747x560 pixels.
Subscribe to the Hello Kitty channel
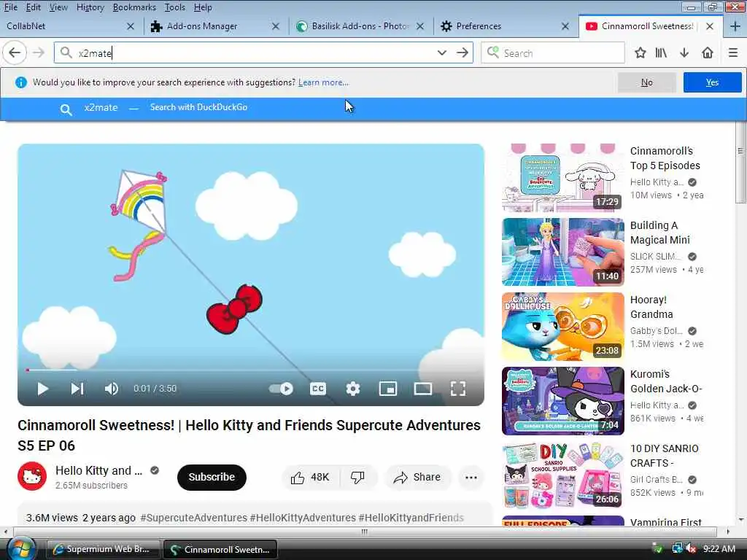[212, 477]
